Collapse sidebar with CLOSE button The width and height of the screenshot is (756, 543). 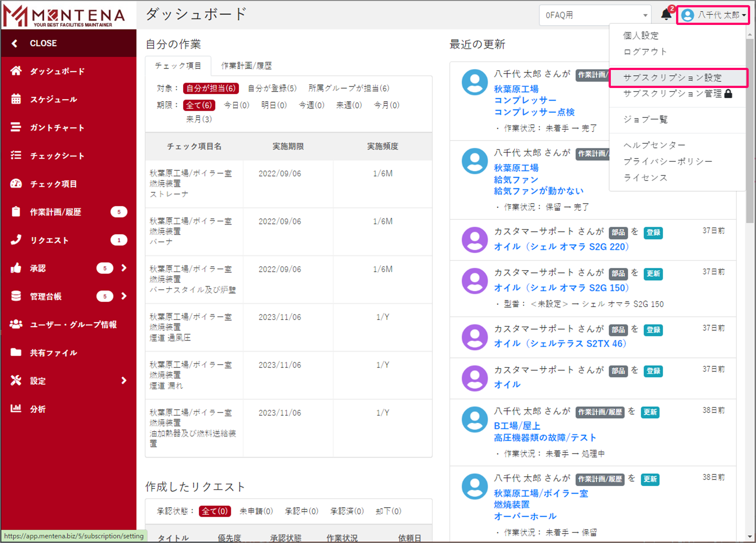click(x=43, y=43)
